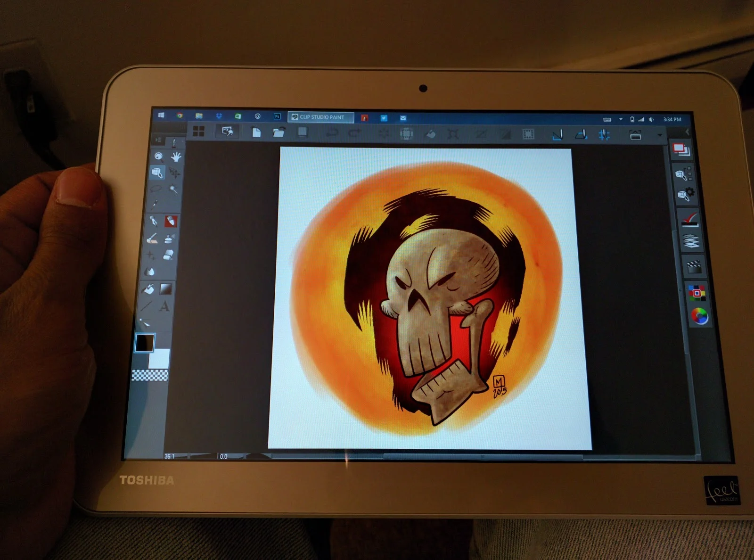Toggle Snap to Ruler
The width and height of the screenshot is (754, 560).
coord(557,135)
